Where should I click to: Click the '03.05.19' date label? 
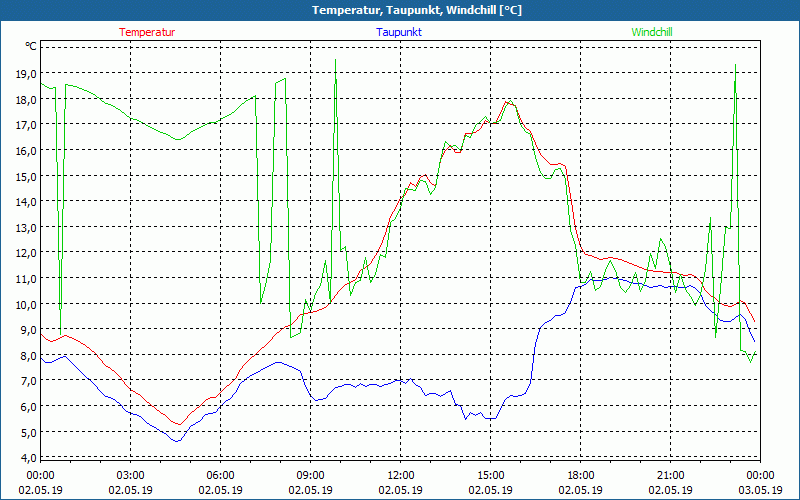(x=760, y=490)
